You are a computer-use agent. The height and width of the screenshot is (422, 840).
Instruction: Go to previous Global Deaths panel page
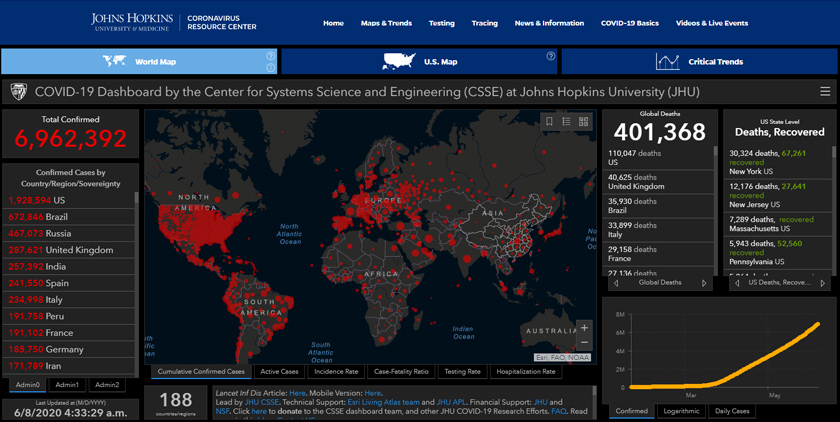[616, 283]
